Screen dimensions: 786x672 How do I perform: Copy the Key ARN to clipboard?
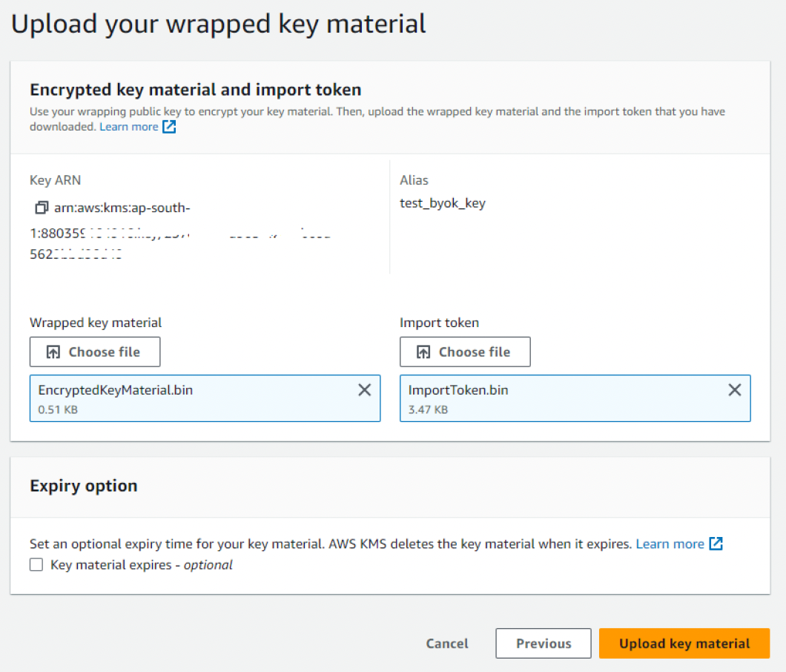pos(42,208)
